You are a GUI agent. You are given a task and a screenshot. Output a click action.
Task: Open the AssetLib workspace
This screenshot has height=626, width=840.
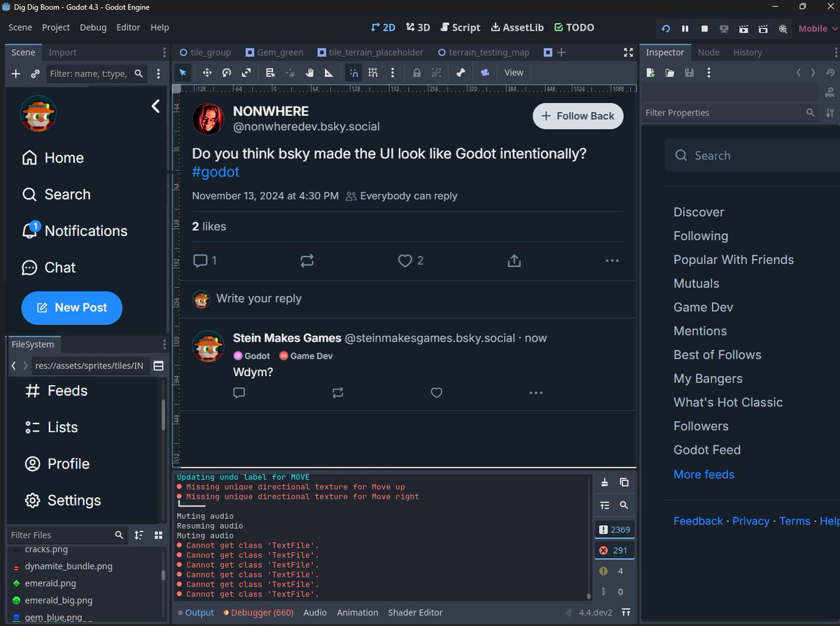[x=517, y=27]
